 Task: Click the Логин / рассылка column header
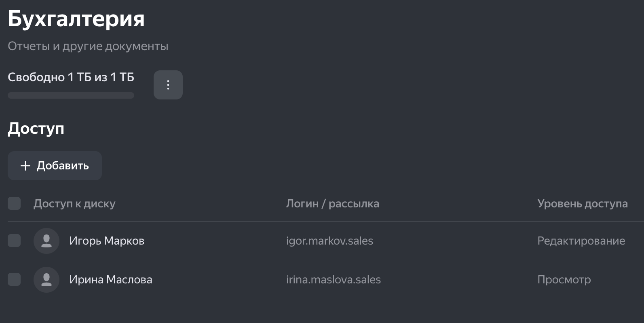tap(332, 204)
